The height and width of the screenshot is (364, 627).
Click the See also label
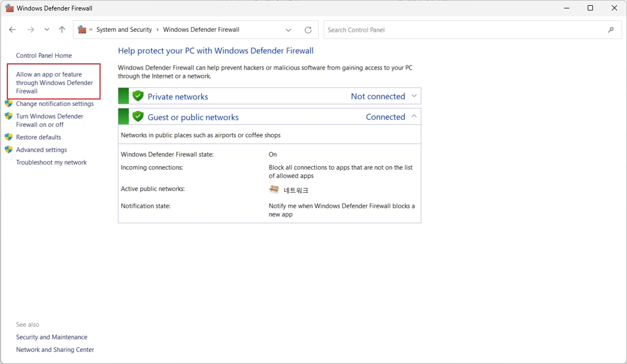(28, 324)
